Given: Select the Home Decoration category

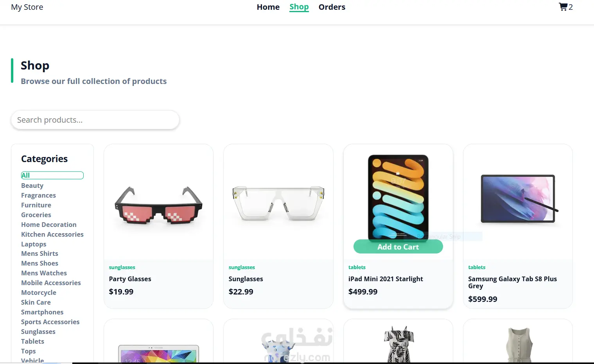Looking at the screenshot, I should coord(49,225).
